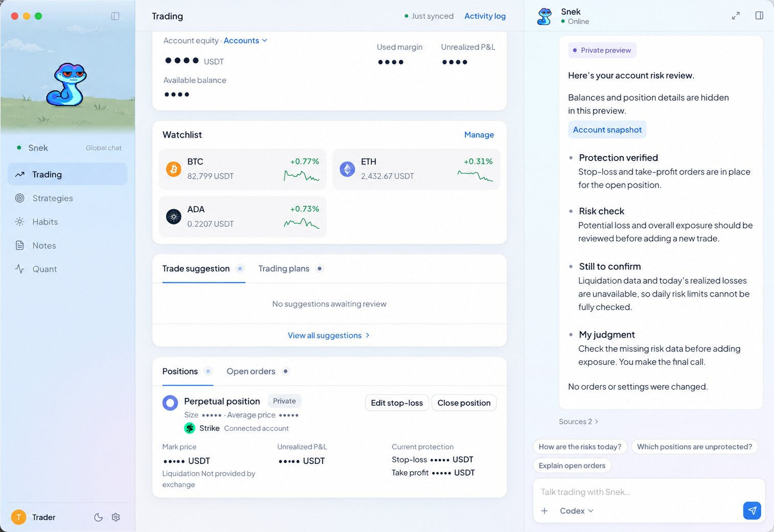Open the Notes page
The width and height of the screenshot is (774, 532).
click(x=68, y=246)
